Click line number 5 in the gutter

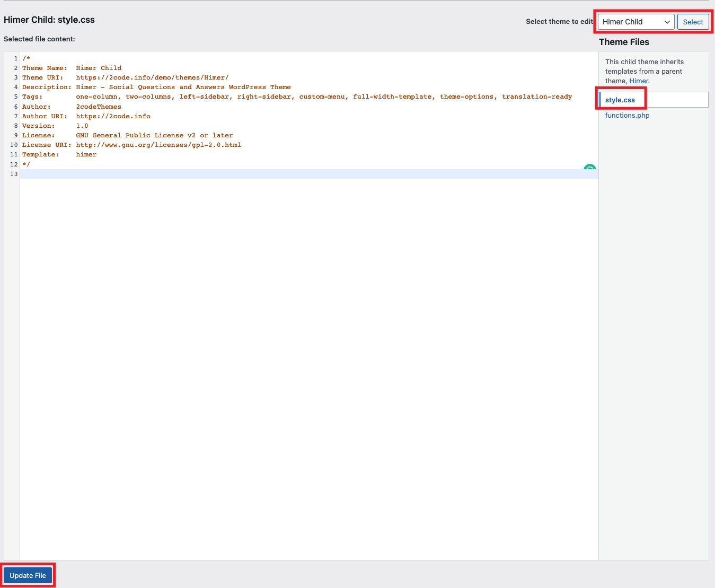15,96
